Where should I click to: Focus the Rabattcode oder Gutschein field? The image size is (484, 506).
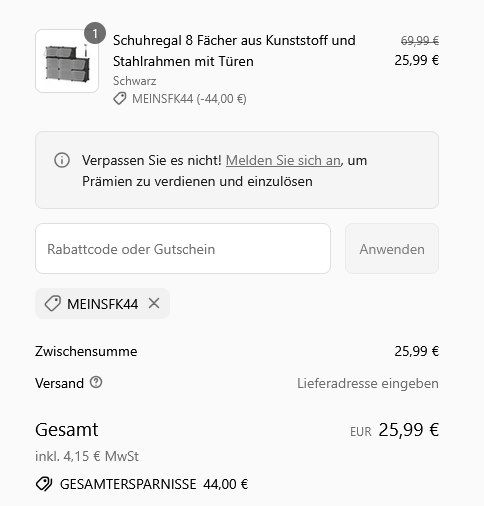183,249
